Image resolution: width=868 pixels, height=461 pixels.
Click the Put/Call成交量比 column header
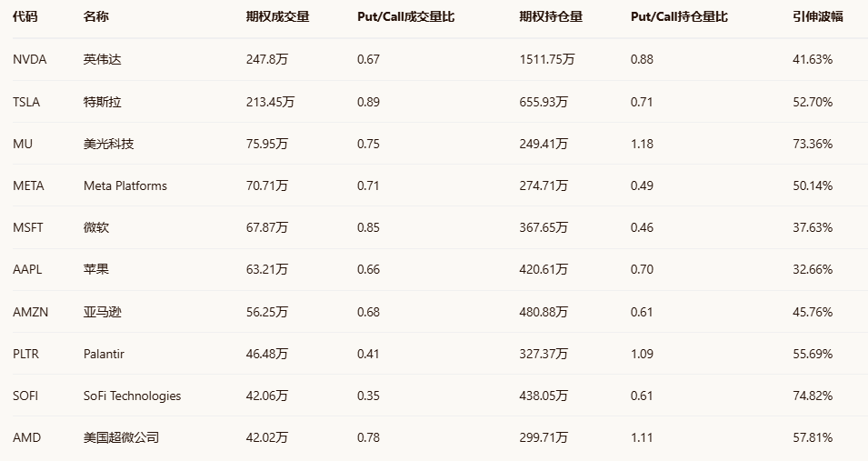[405, 16]
